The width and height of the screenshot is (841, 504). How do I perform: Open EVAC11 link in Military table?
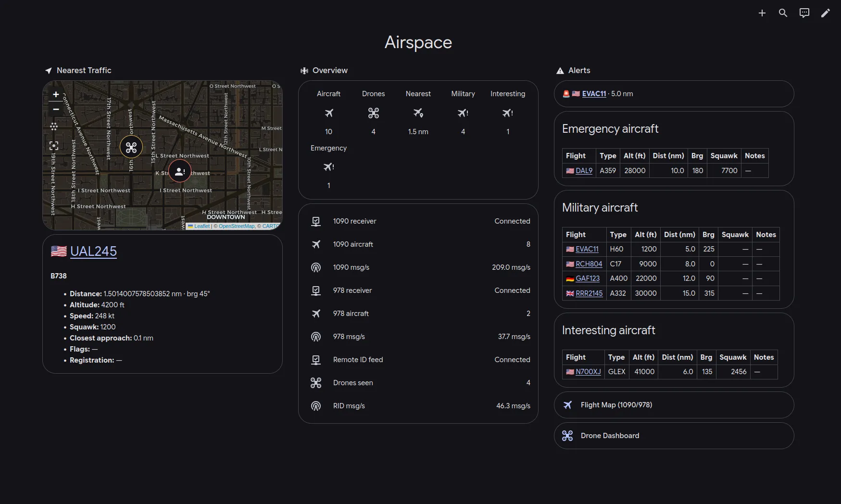587,249
